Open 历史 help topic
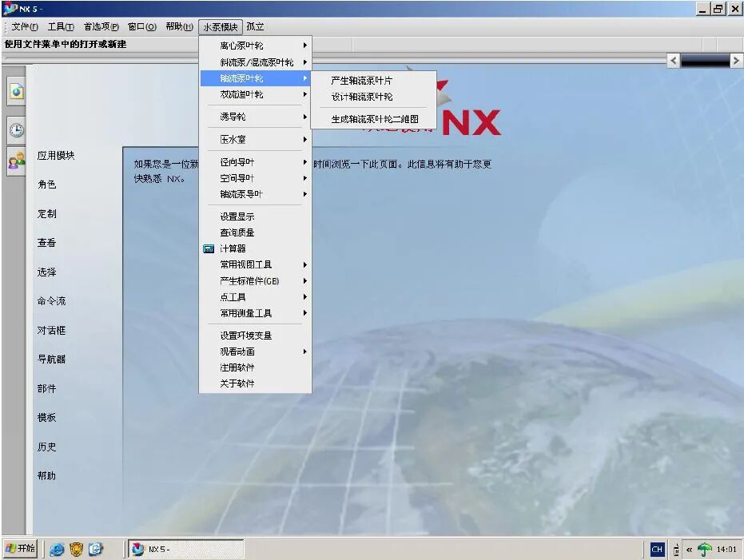This screenshot has height=560, width=744. 47,447
